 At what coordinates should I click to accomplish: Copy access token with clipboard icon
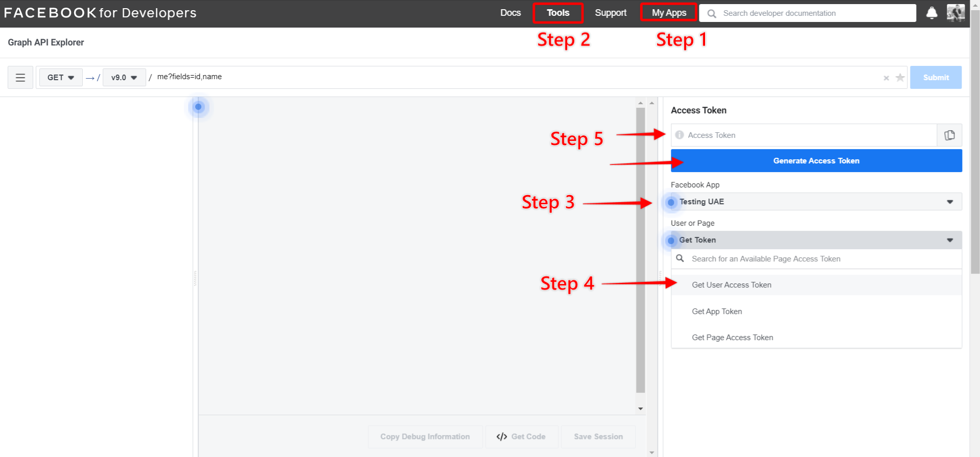pos(949,135)
